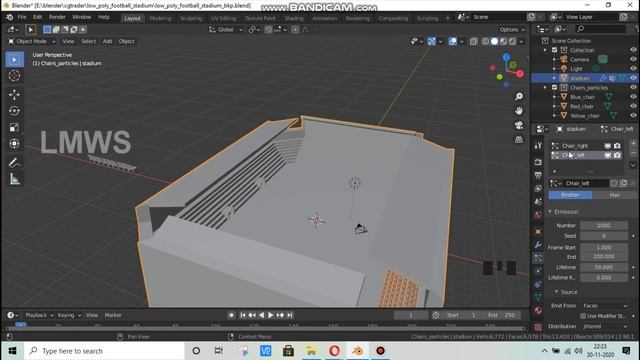Open the Add menu in viewport header

(x=107, y=41)
